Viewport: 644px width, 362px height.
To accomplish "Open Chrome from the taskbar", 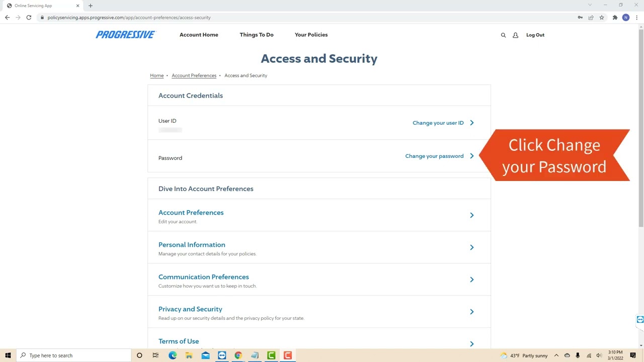I will (x=238, y=355).
